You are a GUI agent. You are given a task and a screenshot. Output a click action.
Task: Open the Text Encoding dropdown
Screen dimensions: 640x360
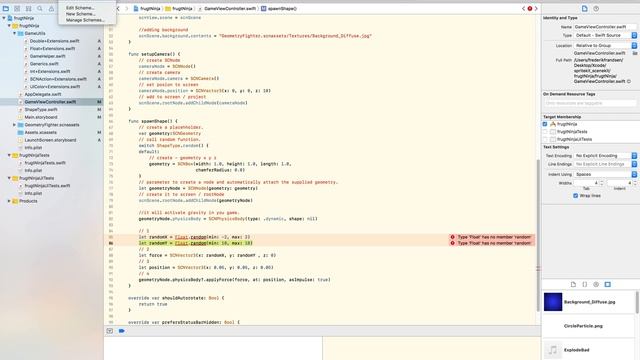[605, 156]
